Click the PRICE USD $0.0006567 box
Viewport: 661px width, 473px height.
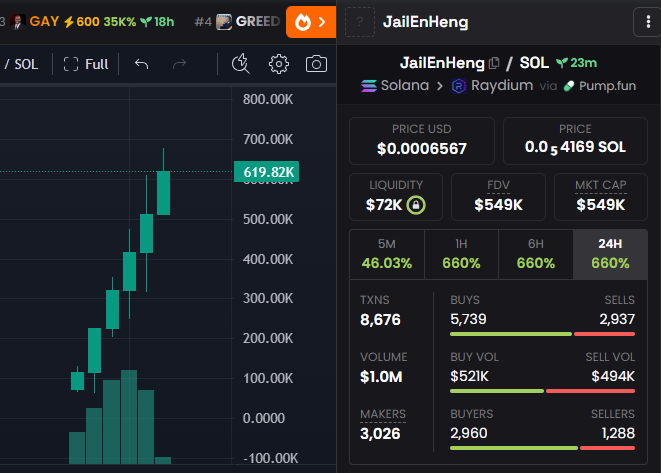point(422,141)
